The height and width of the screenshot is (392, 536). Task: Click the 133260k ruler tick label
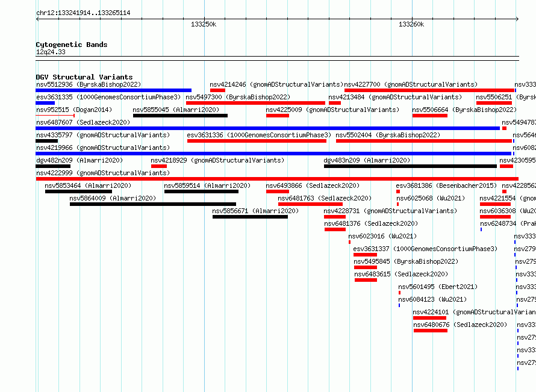pyautogui.click(x=411, y=24)
